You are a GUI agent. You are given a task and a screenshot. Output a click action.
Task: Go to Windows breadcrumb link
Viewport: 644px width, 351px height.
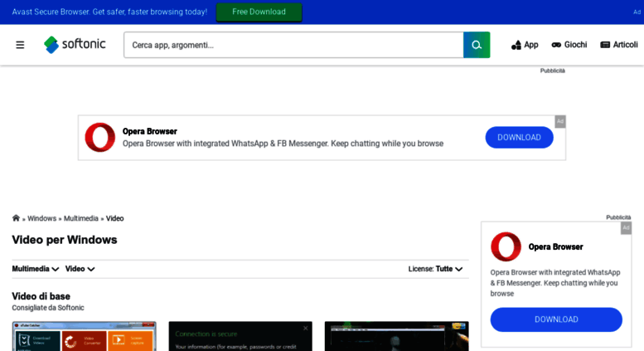(42, 218)
